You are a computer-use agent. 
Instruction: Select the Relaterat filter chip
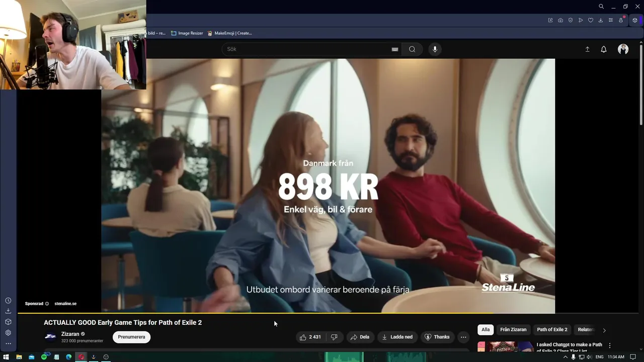(586, 330)
